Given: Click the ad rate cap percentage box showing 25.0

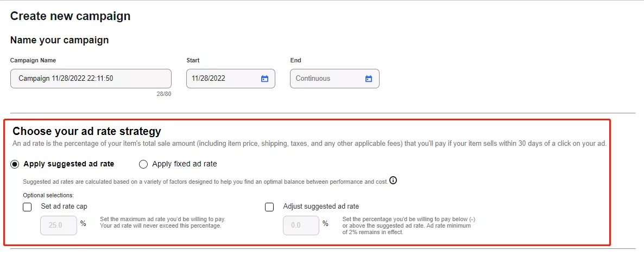Looking at the screenshot, I should pyautogui.click(x=59, y=225).
